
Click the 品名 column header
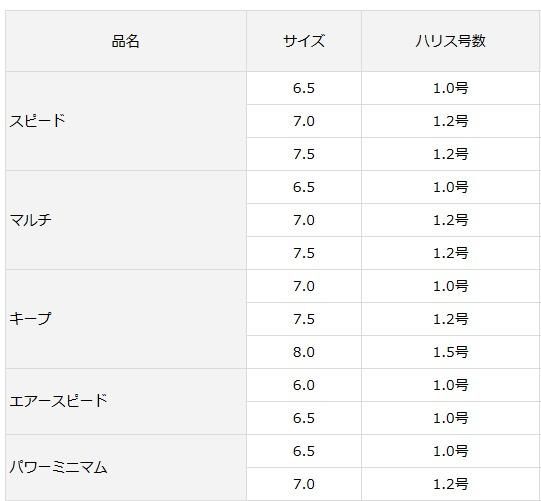126,41
